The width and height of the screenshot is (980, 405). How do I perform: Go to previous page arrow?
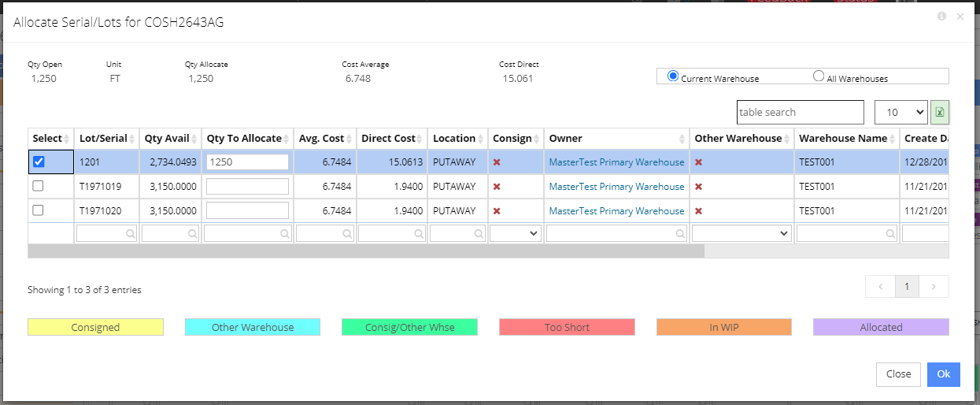point(881,287)
